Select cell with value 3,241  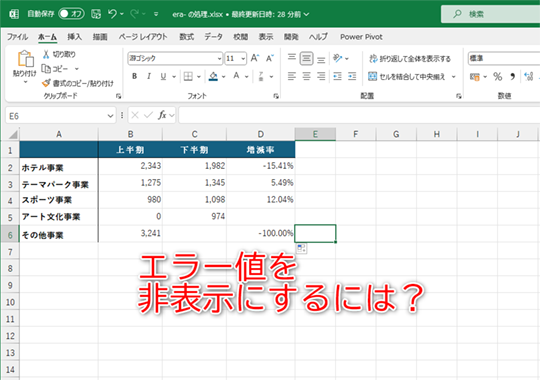point(131,233)
